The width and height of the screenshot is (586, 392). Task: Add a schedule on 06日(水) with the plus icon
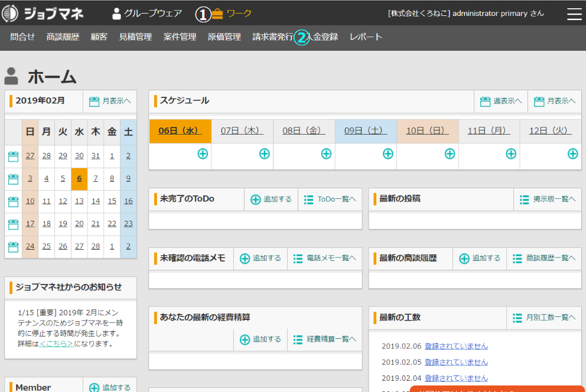coord(203,153)
